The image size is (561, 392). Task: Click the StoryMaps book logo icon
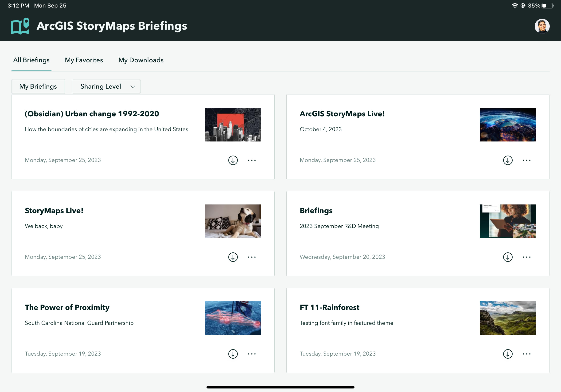[20, 26]
